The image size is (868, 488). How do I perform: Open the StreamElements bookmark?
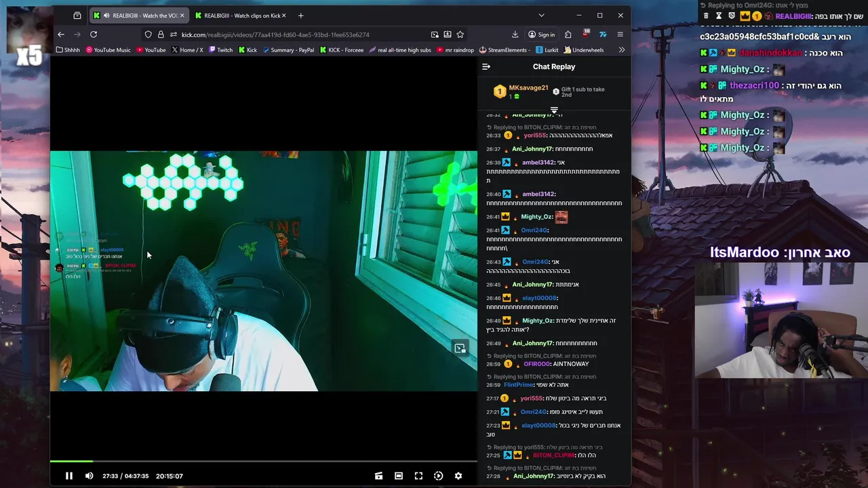click(x=504, y=49)
